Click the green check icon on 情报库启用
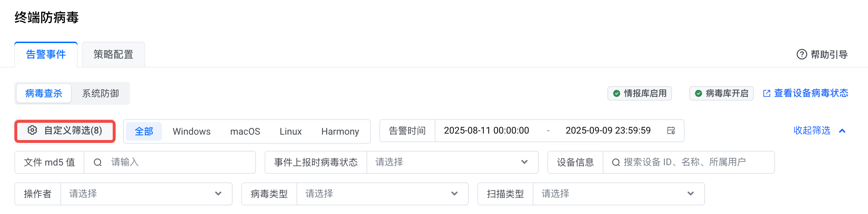868x214 pixels. click(x=616, y=93)
